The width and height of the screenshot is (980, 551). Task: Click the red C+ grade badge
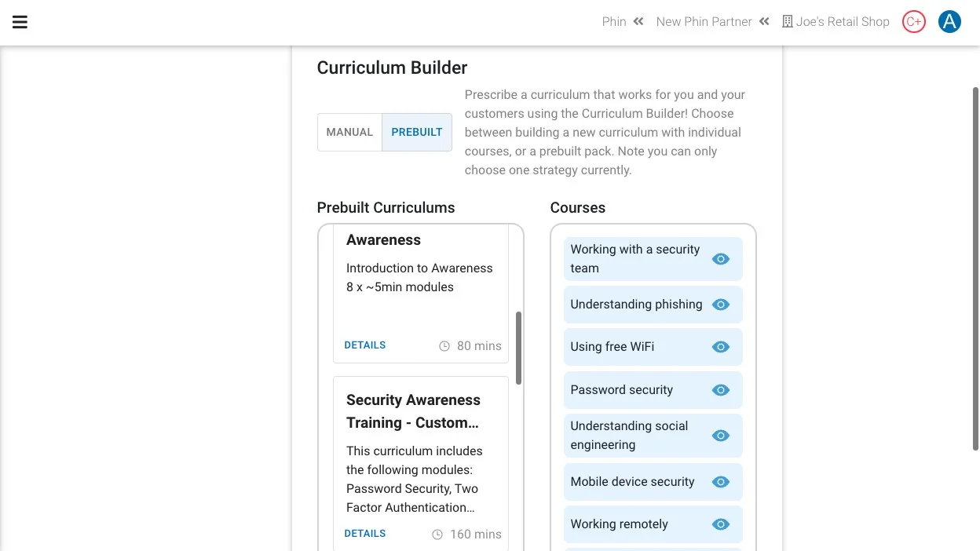(x=914, y=22)
